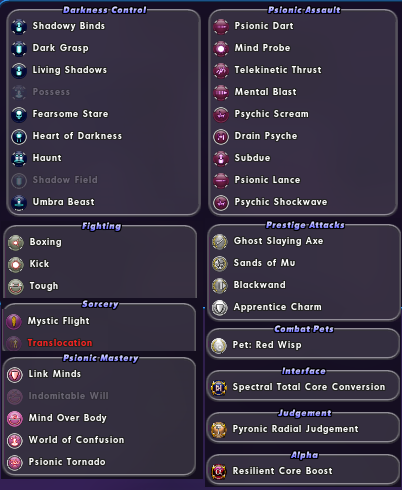The image size is (402, 490).
Task: Select the Resilient Core Boost icon
Action: tap(219, 471)
